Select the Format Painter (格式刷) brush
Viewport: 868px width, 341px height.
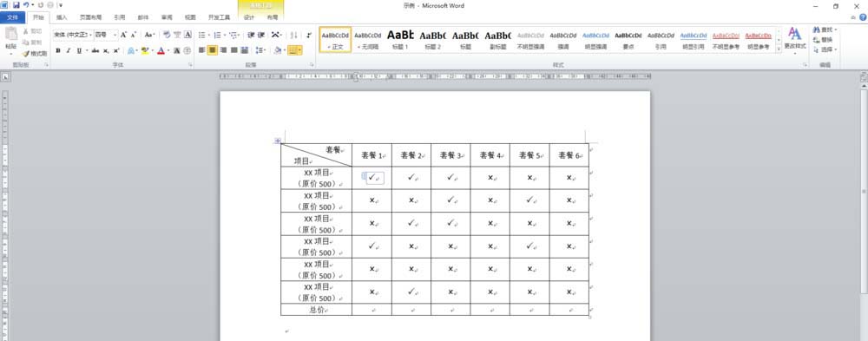[x=35, y=54]
